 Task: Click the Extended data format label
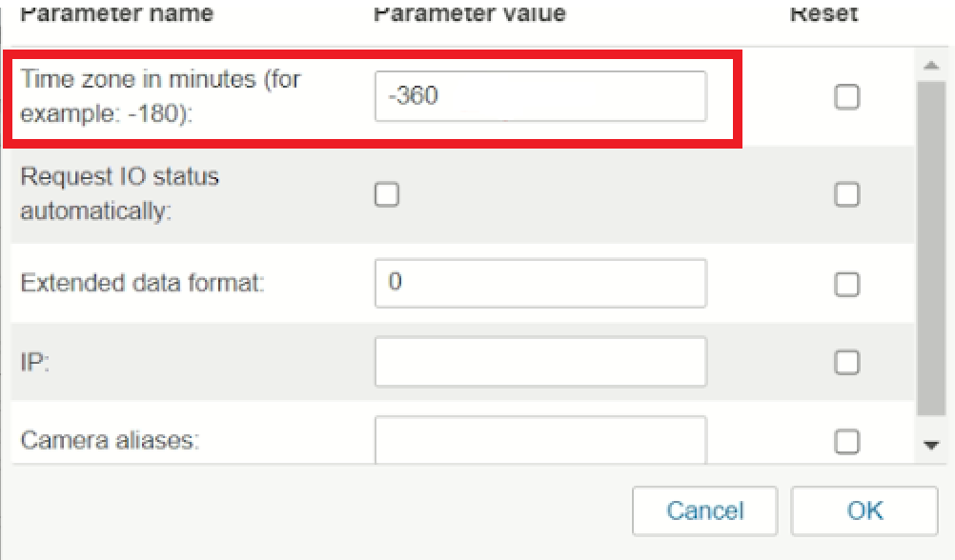pyautogui.click(x=143, y=283)
